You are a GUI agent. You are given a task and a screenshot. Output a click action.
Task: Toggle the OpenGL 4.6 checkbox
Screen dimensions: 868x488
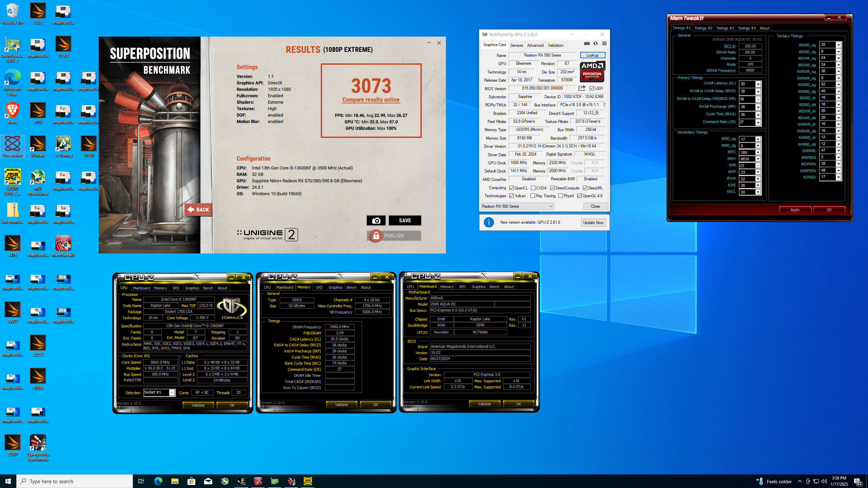pos(580,196)
